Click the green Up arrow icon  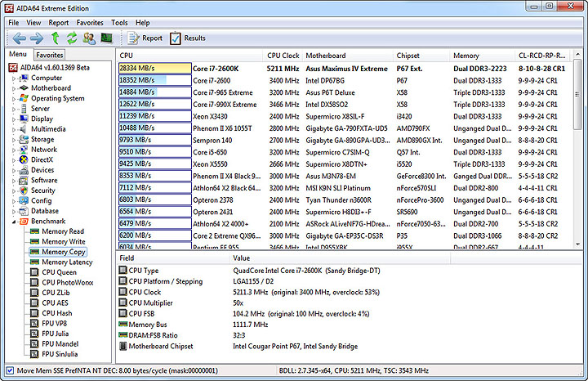click(56, 38)
